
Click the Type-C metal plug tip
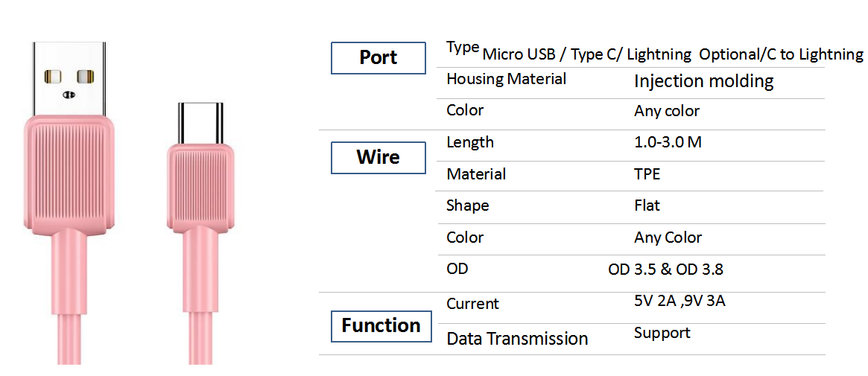(201, 122)
